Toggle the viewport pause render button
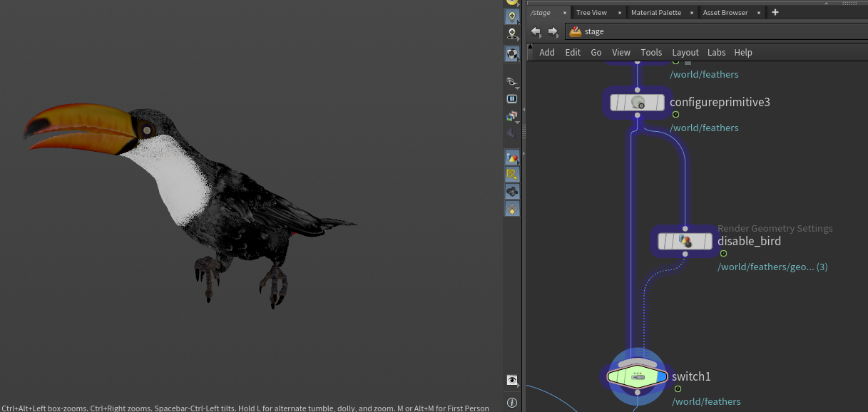 511,99
